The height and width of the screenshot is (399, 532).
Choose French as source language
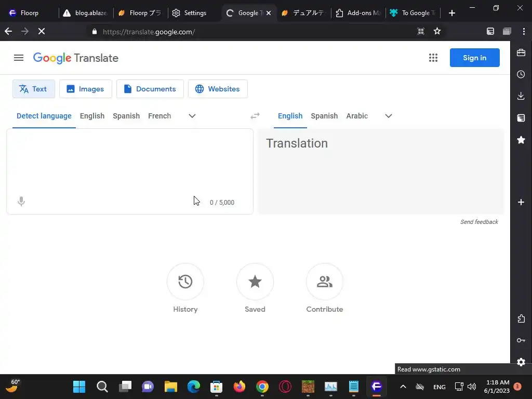(x=159, y=116)
